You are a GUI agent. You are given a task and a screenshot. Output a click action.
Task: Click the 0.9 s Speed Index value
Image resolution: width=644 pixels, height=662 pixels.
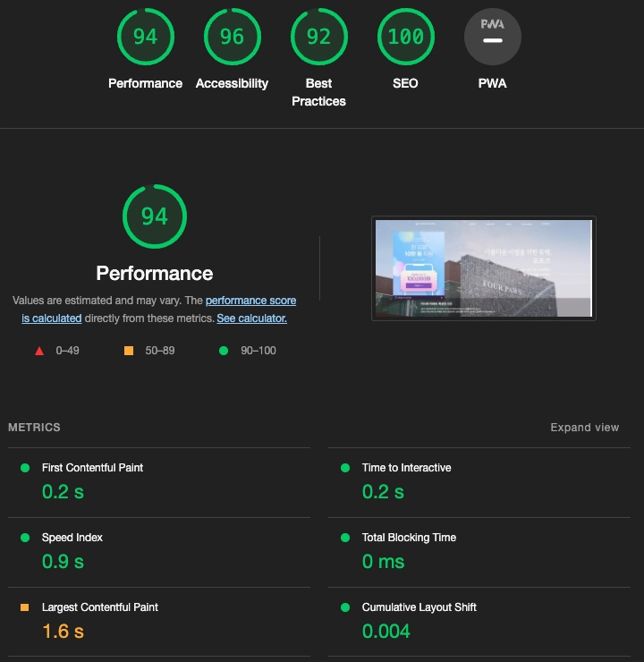(x=64, y=562)
